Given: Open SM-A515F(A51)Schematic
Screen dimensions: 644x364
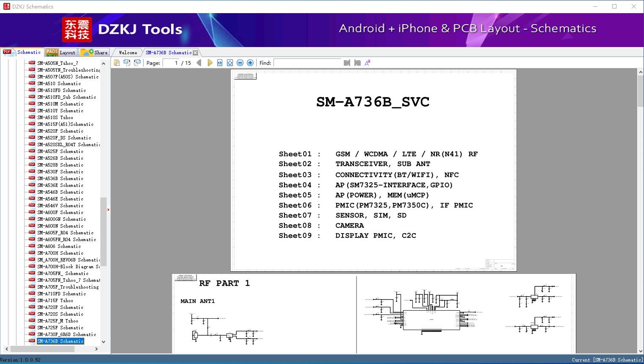Looking at the screenshot, I should [65, 124].
